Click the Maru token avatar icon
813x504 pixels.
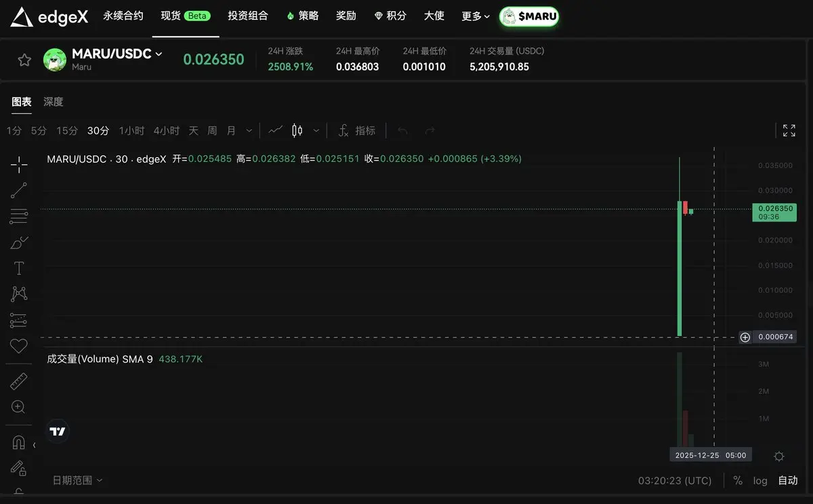54,60
